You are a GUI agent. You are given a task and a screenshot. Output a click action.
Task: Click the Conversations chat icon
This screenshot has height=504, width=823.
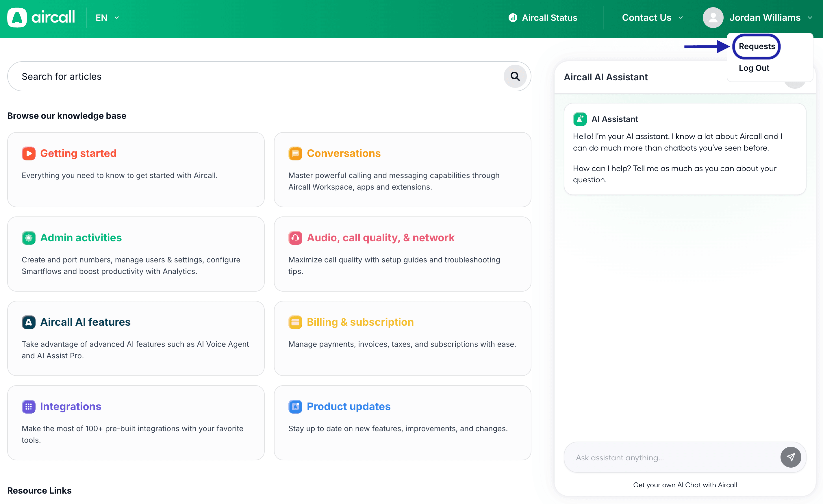coord(295,153)
